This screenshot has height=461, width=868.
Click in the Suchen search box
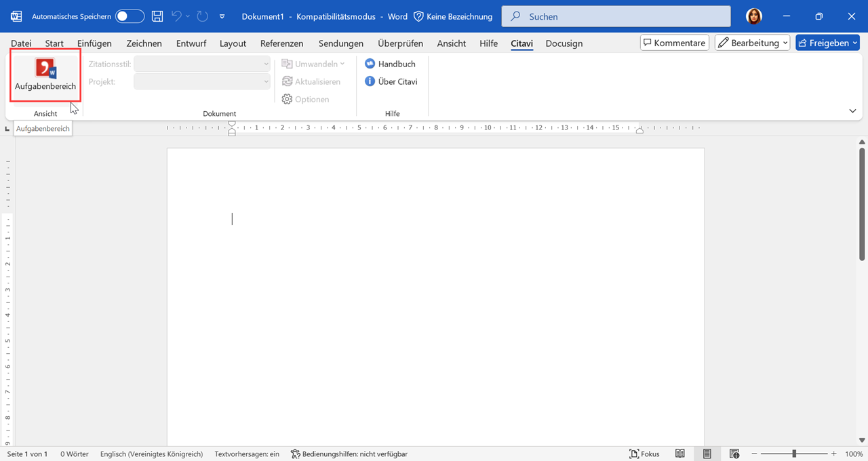coord(616,16)
